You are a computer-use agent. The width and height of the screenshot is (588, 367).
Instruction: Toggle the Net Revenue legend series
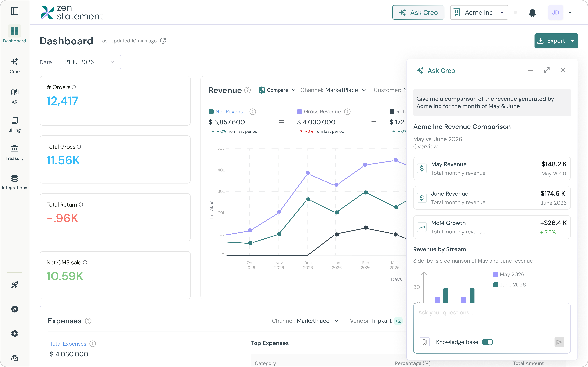227,112
